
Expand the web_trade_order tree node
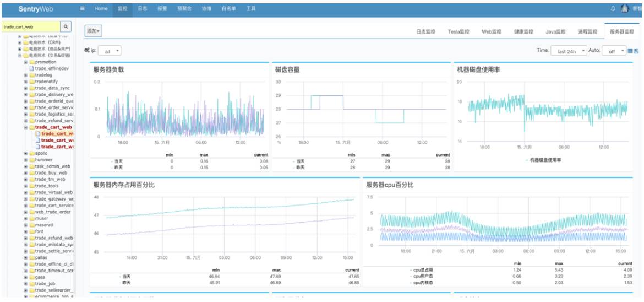[25, 212]
